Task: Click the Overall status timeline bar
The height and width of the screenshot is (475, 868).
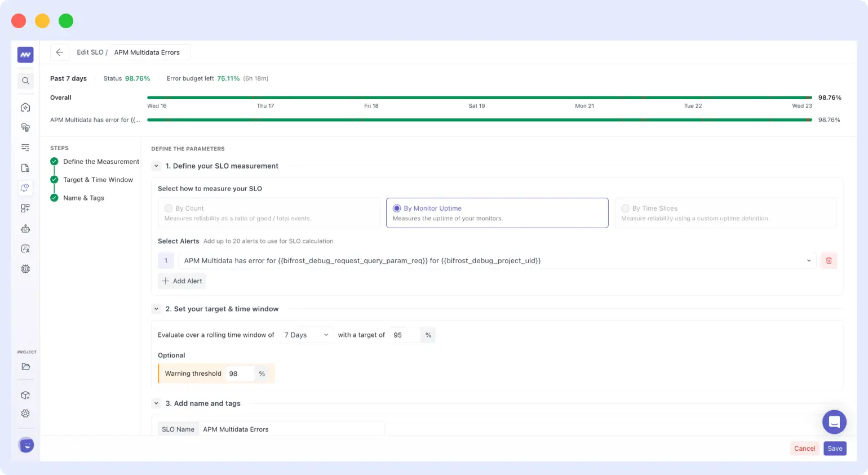Action: pyautogui.click(x=480, y=97)
